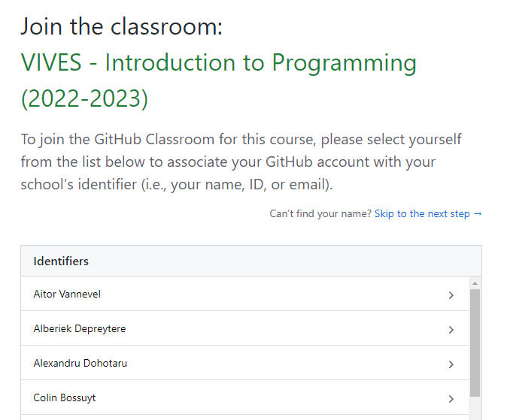Click the VIVES - Introduction to Programming classroom title
This screenshot has height=420, width=507.
coord(219,80)
